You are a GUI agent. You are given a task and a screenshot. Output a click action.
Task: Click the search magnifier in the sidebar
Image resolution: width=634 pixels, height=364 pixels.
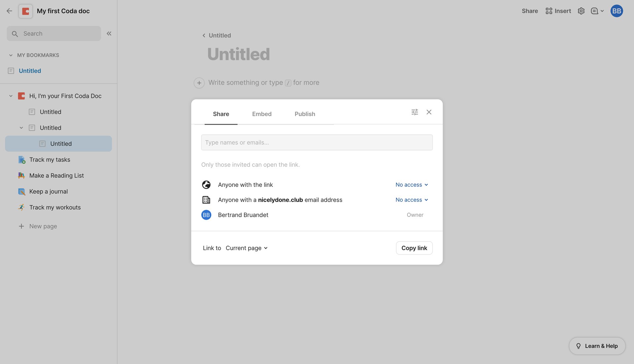pos(15,34)
